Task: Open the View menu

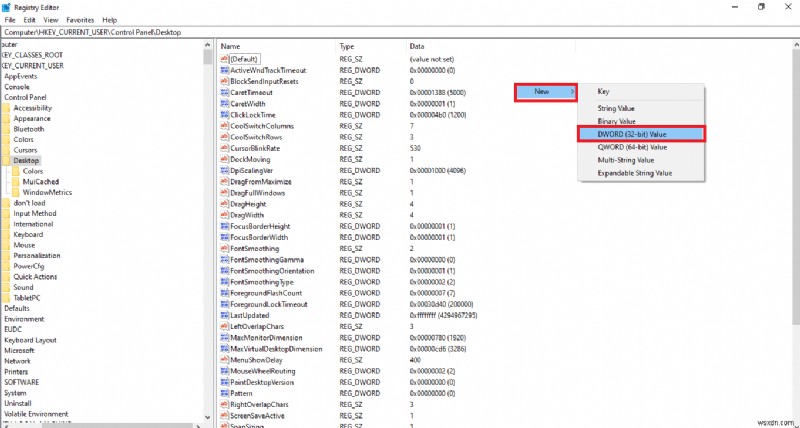Action: click(x=51, y=20)
